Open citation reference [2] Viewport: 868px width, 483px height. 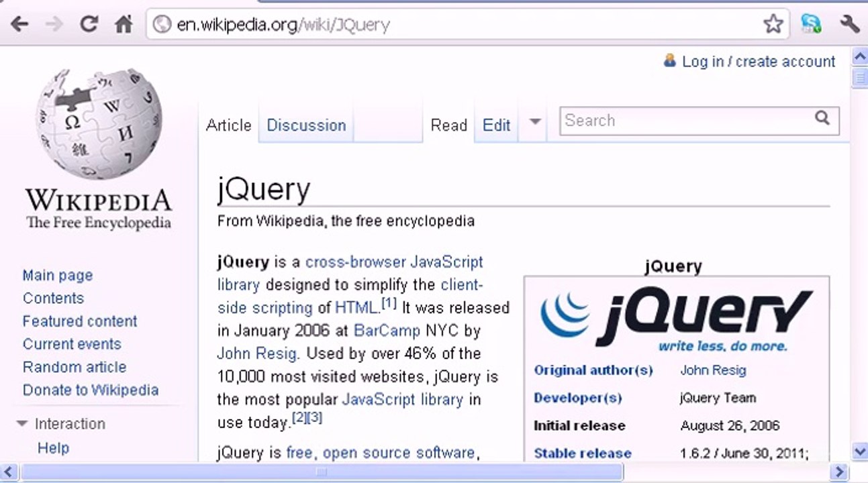[x=299, y=417]
